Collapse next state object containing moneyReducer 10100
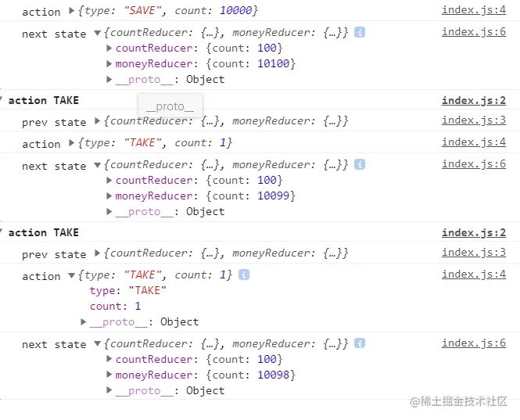Screen dimensions: 520x420 coord(97,33)
